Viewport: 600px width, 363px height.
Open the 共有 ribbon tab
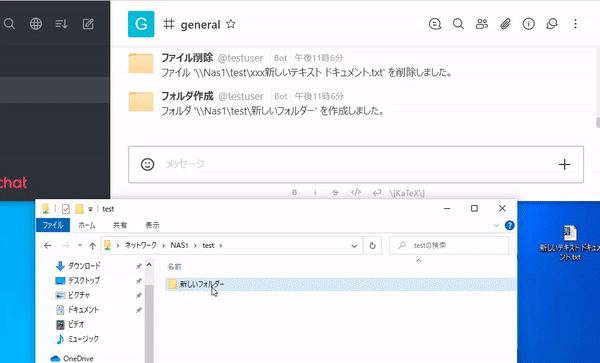pyautogui.click(x=120, y=225)
